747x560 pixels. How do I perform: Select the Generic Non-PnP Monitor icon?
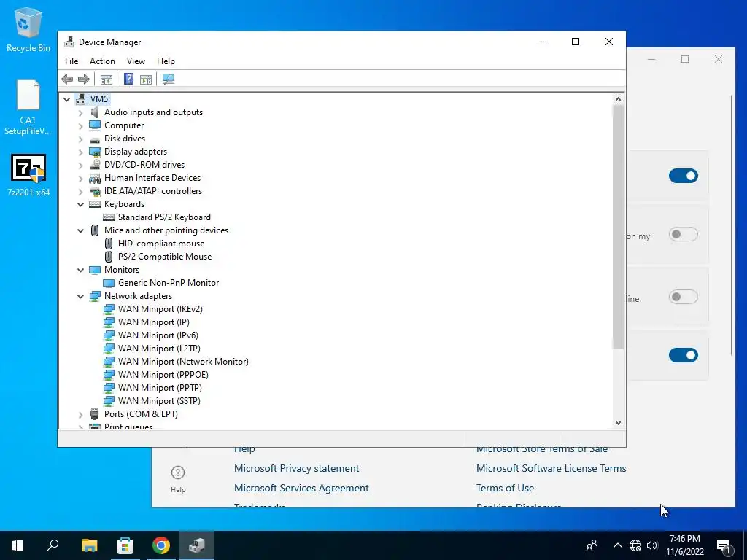tap(109, 283)
